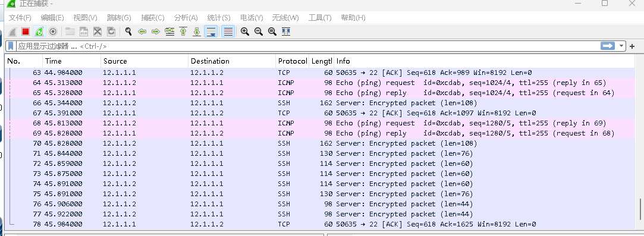Select packet 73 at time 45.875000
Image resolution: width=644 pixels, height=236 pixels.
tap(321, 174)
